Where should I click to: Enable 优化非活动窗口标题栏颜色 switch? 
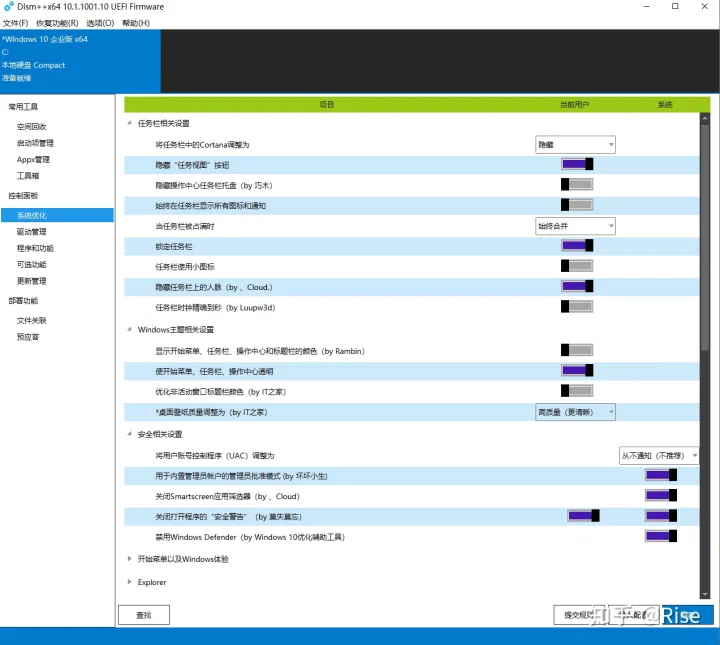[577, 391]
